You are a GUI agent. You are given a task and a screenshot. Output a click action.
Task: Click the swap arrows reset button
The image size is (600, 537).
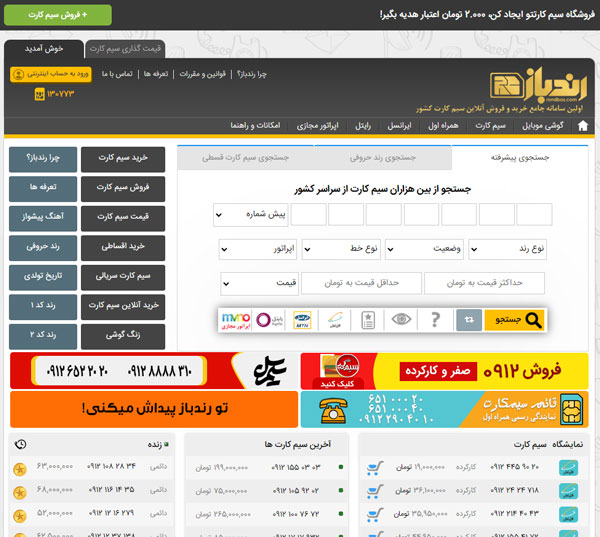(x=469, y=320)
